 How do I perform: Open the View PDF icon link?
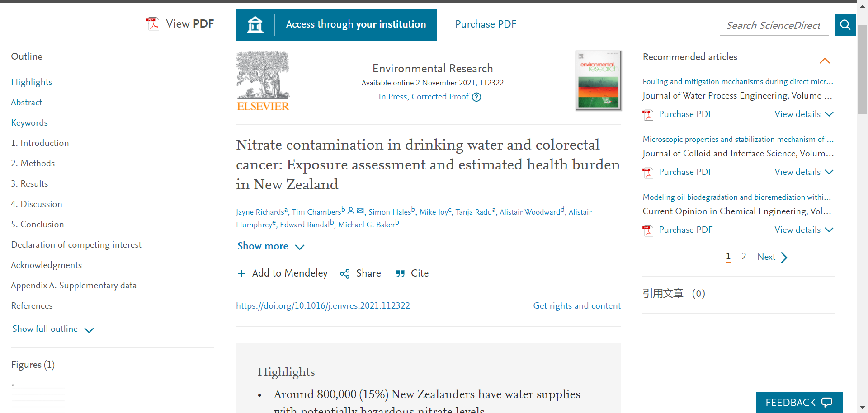(x=153, y=24)
